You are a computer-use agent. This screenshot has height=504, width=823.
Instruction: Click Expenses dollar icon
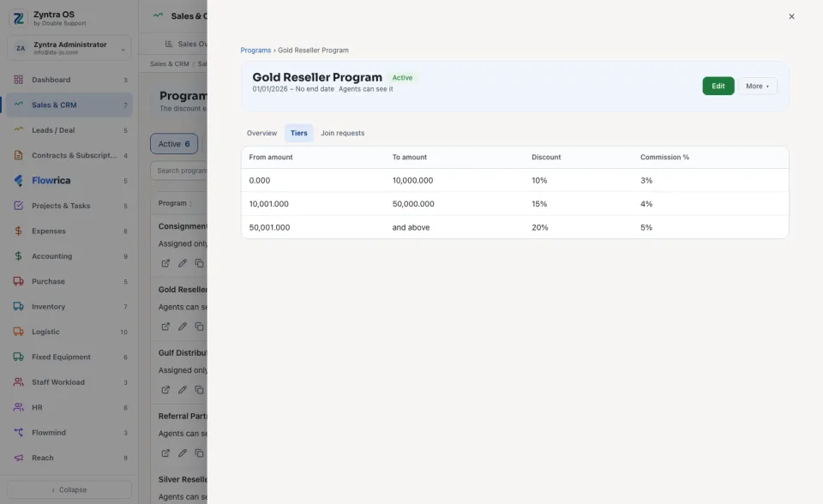(x=18, y=231)
